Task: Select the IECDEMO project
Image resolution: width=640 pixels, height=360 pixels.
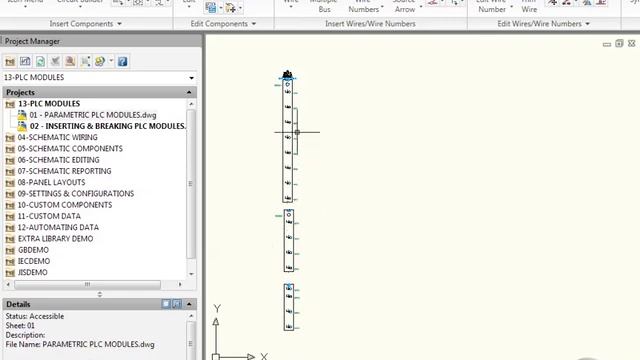Action: coord(33,261)
